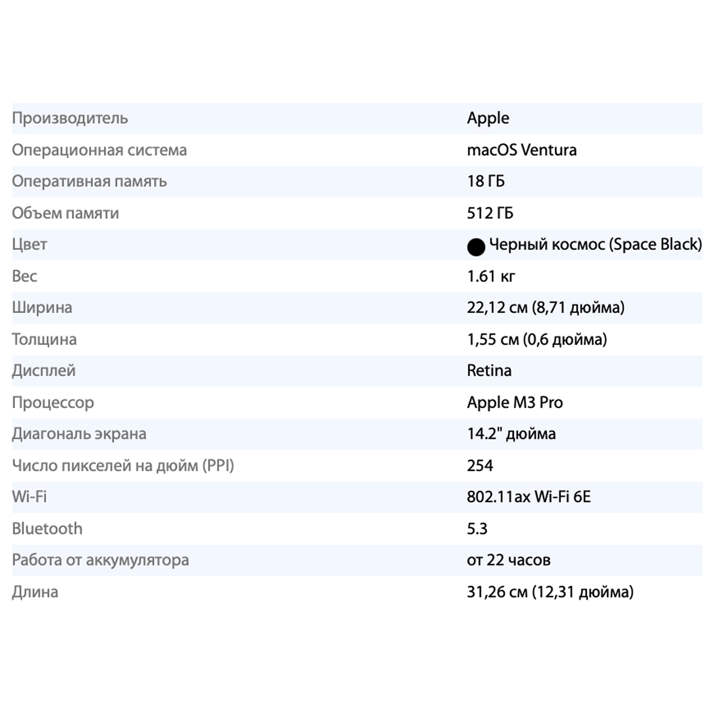Click the Bluetooth row label
The image size is (728, 728).
click(x=47, y=529)
